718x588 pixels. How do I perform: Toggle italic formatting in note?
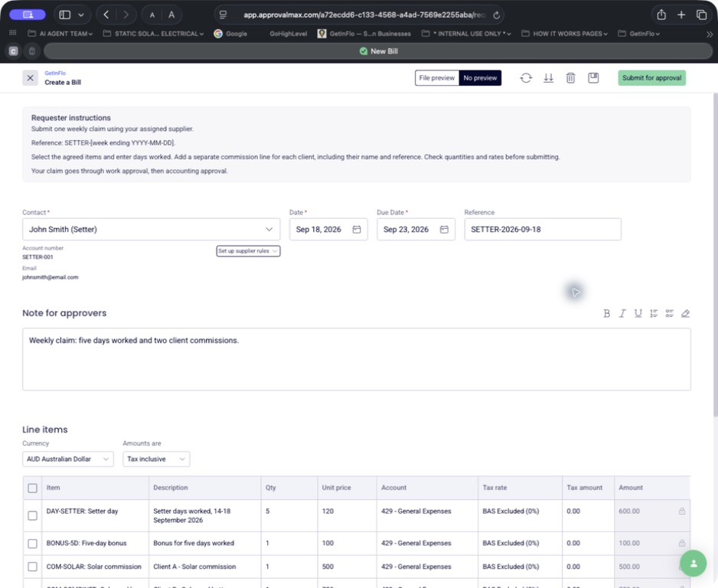coord(622,313)
